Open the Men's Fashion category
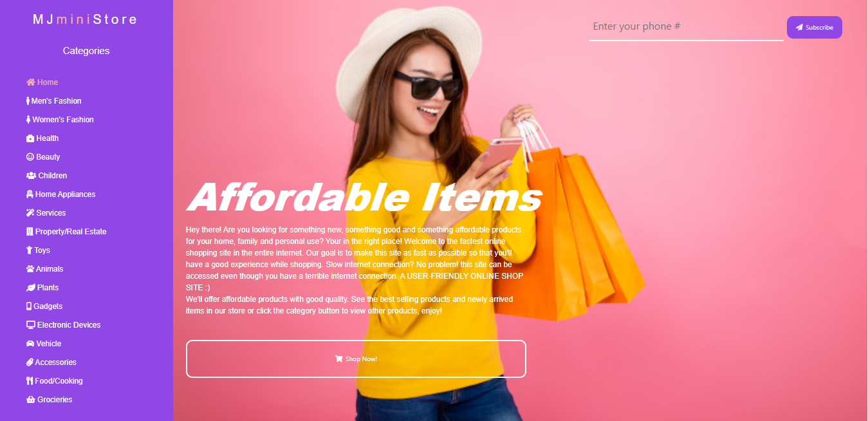Screen dimensions: 868x421 coord(54,101)
